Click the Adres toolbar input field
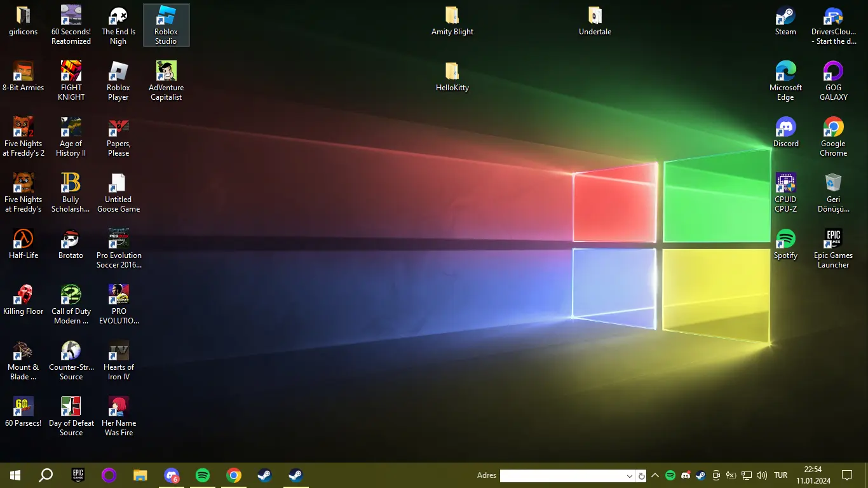 point(562,476)
